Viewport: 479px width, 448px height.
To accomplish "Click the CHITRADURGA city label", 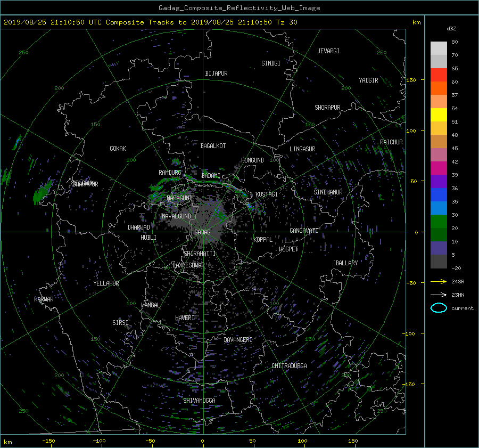I will [x=289, y=366].
